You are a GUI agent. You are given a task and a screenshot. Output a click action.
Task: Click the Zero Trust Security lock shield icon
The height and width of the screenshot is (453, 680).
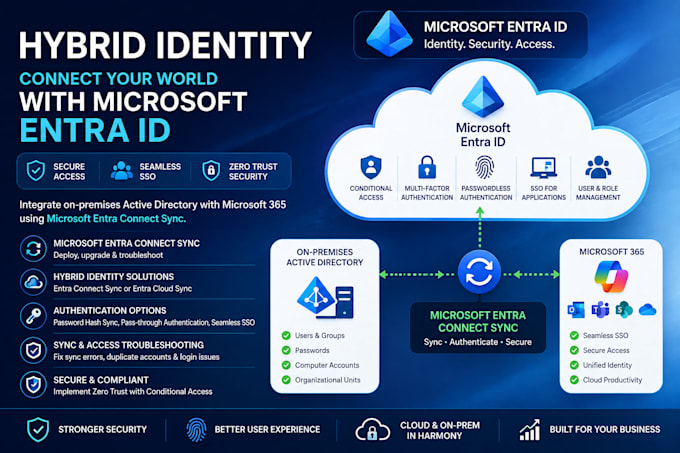coord(211,171)
